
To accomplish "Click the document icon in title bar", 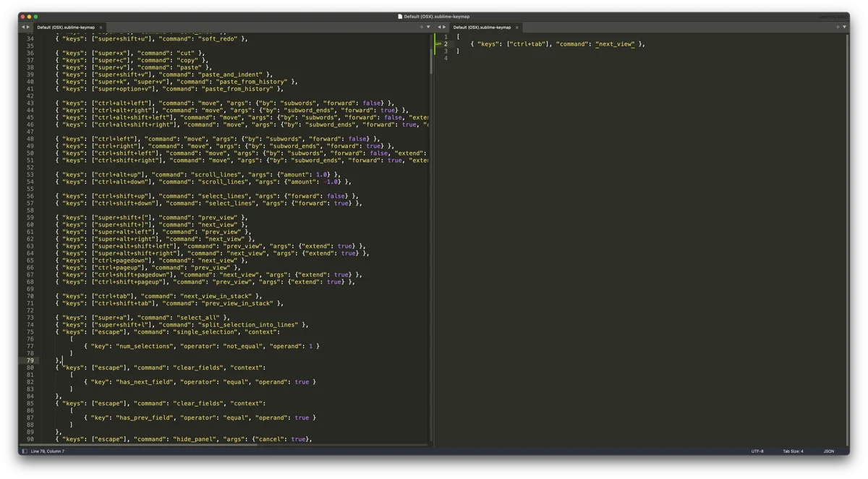I will tap(400, 16).
